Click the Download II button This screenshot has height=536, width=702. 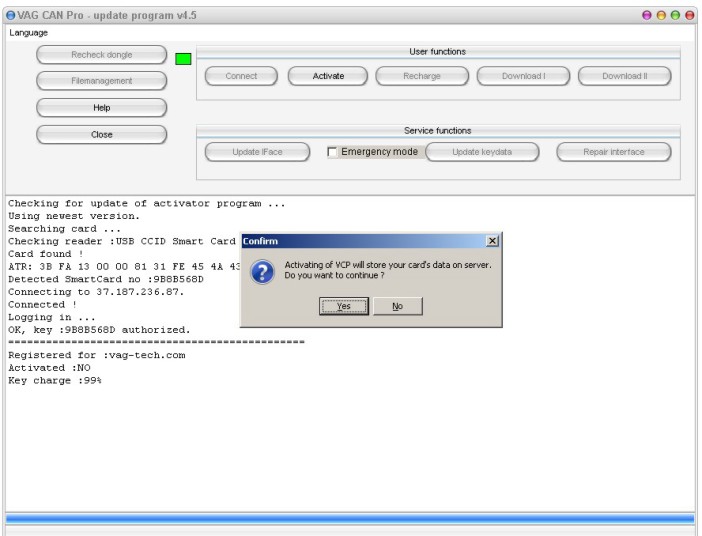[625, 76]
